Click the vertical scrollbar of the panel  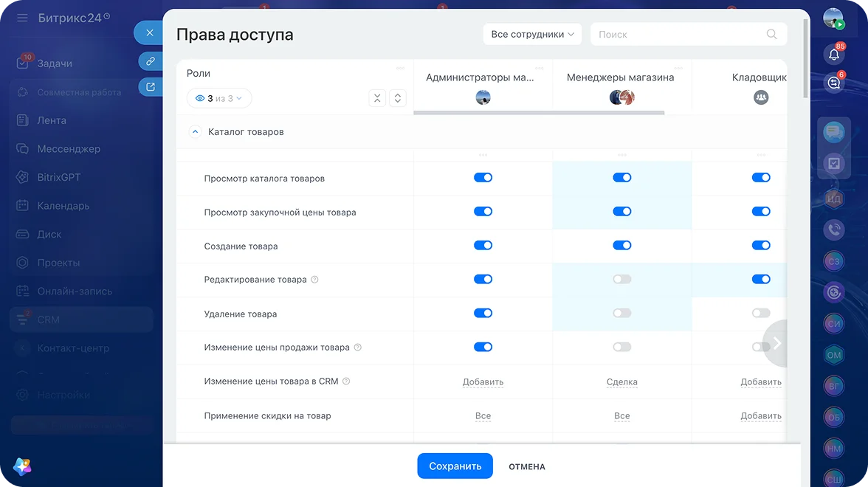pos(805,58)
